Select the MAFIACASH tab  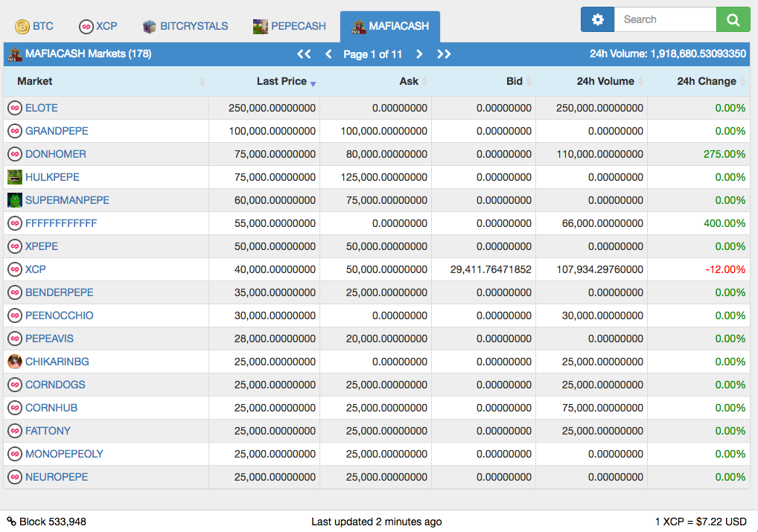[x=390, y=26]
